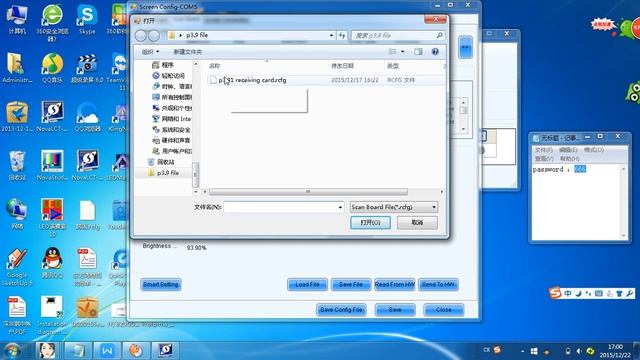Open the 360 browser desktop icon
This screenshot has height=360, width=640.
tap(52, 22)
